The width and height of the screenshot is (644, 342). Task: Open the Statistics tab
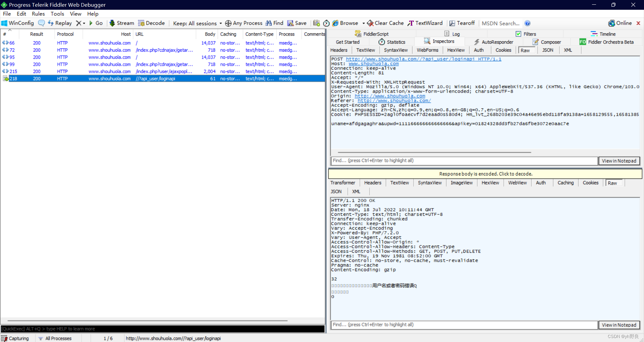click(392, 42)
